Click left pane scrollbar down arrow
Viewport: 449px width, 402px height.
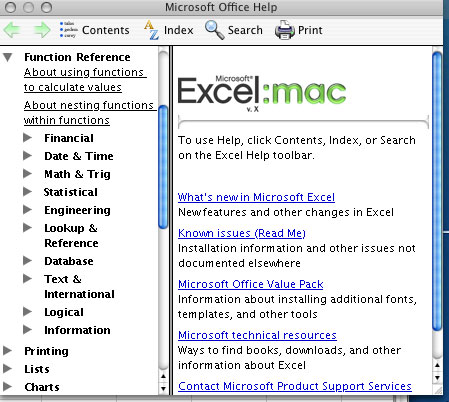(163, 389)
